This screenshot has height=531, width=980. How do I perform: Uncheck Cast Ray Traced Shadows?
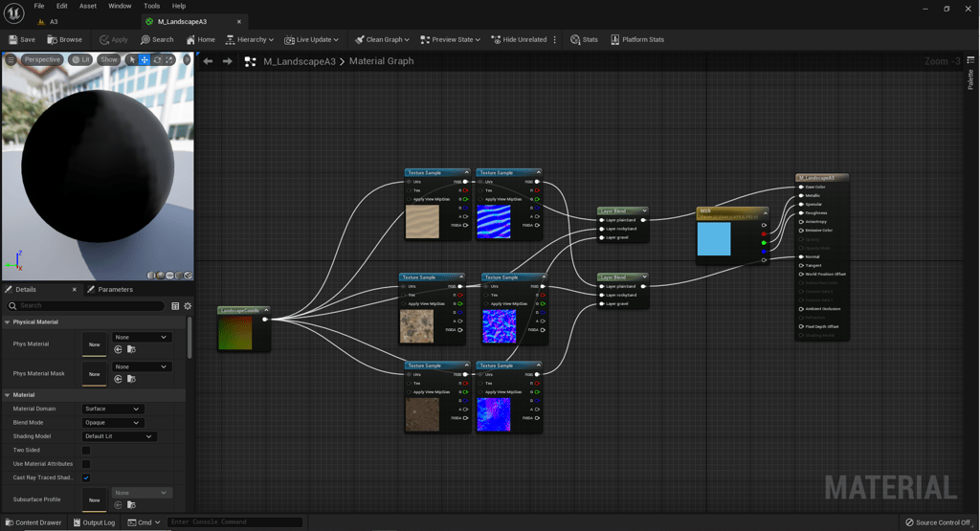coord(86,477)
